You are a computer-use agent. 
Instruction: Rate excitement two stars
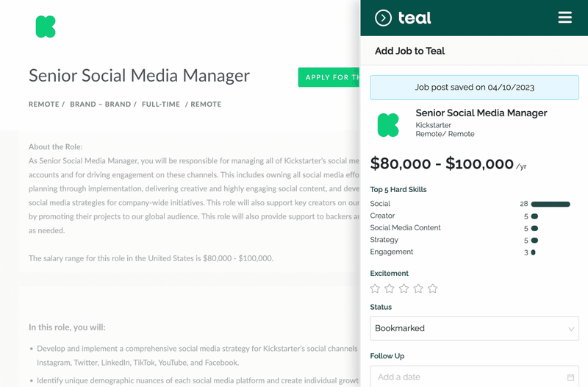(x=390, y=288)
